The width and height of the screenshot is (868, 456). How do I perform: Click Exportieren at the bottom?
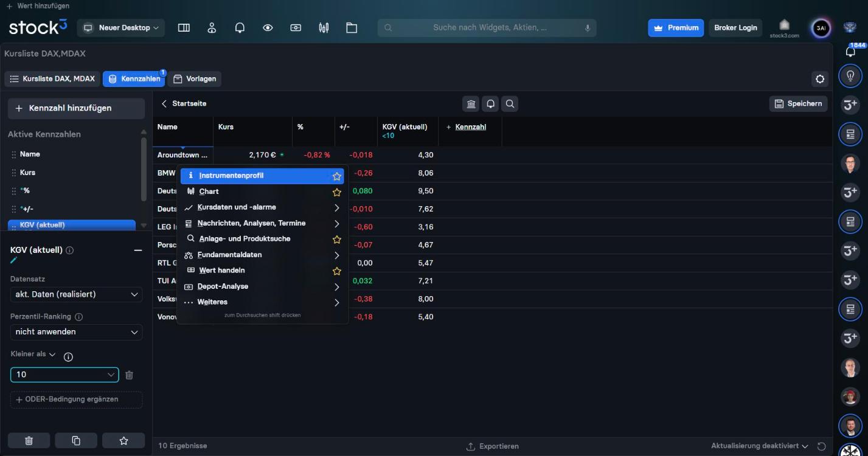[x=493, y=446]
